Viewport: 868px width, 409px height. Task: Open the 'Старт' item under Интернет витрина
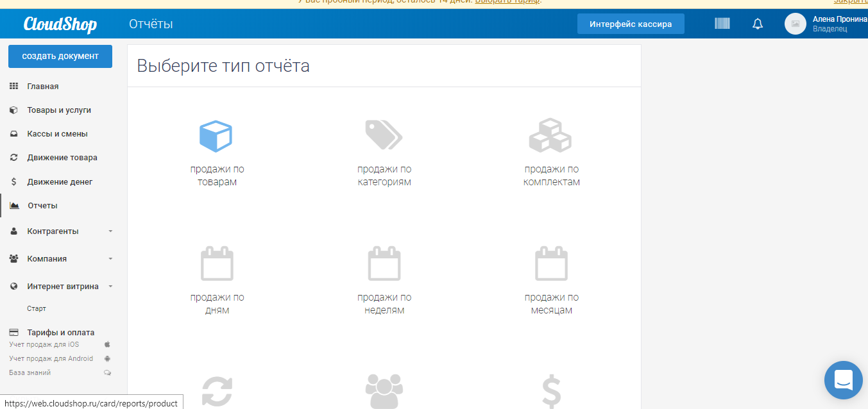(x=37, y=308)
